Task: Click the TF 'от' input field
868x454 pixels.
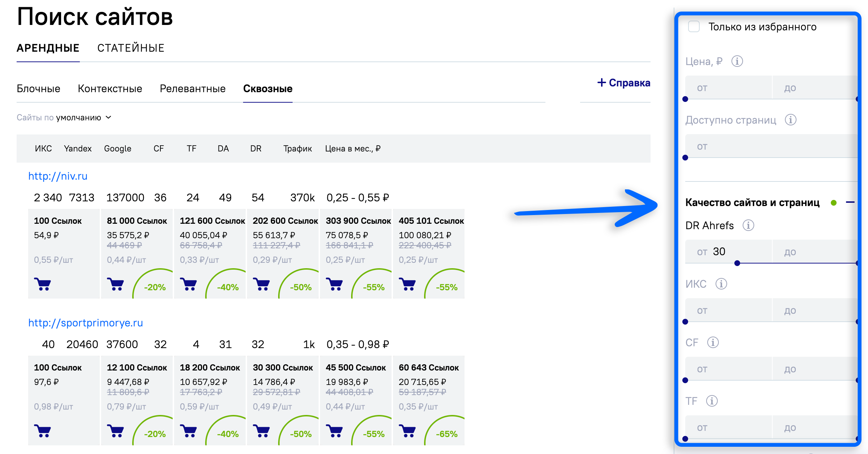Action: pyautogui.click(x=728, y=427)
